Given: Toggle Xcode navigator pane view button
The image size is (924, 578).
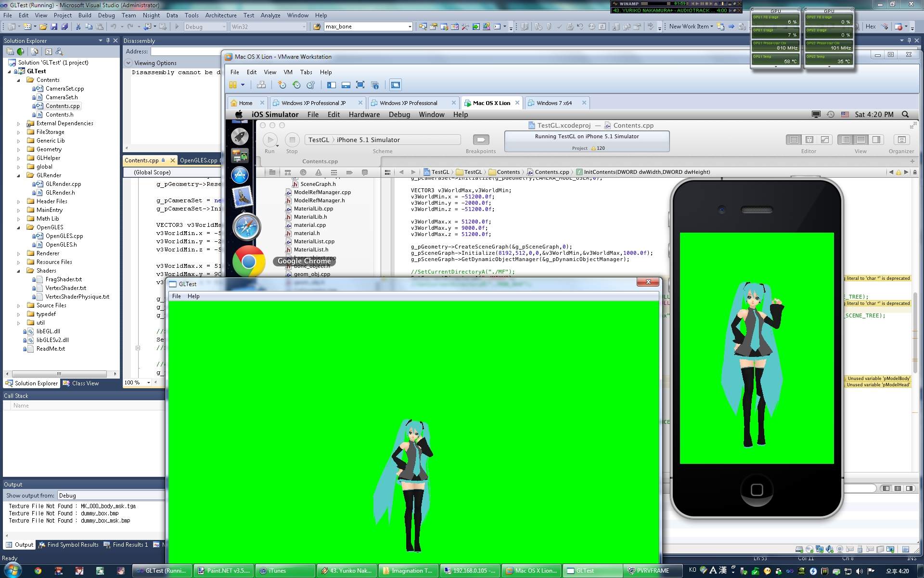Looking at the screenshot, I should pos(846,140).
